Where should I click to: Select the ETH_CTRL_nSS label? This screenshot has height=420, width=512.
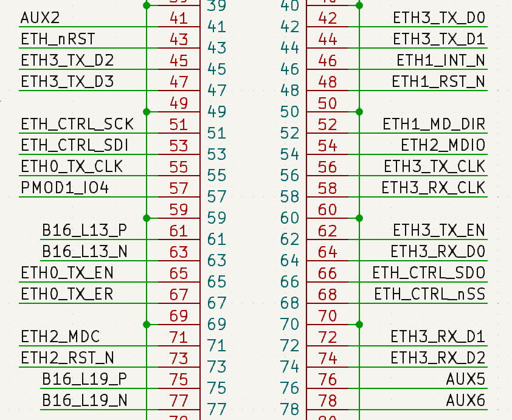[430, 294]
